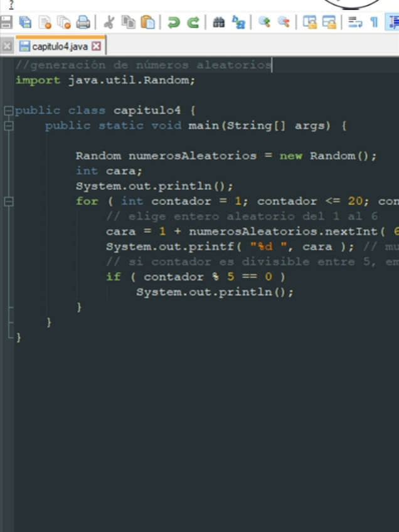
Task: Click the Paste clipboard icon
Action: (x=147, y=23)
